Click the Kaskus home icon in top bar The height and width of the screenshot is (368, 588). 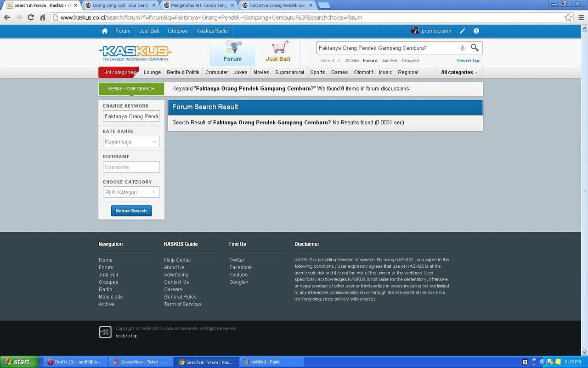105,31
